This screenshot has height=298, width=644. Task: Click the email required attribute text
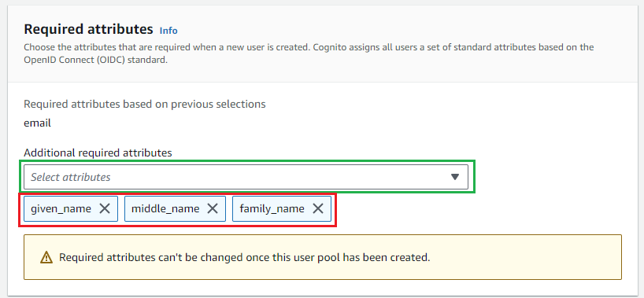37,123
